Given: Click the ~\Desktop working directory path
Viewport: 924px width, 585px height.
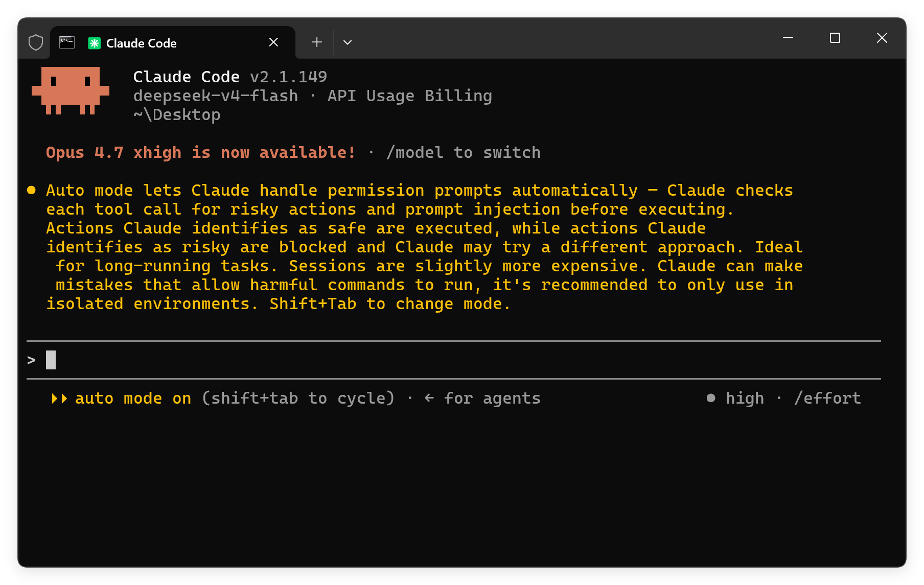Looking at the screenshot, I should click(177, 115).
